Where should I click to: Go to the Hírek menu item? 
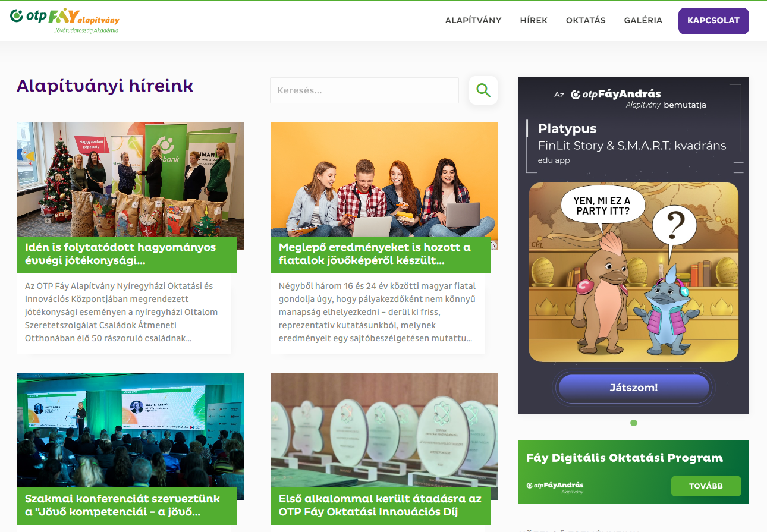[x=534, y=20]
